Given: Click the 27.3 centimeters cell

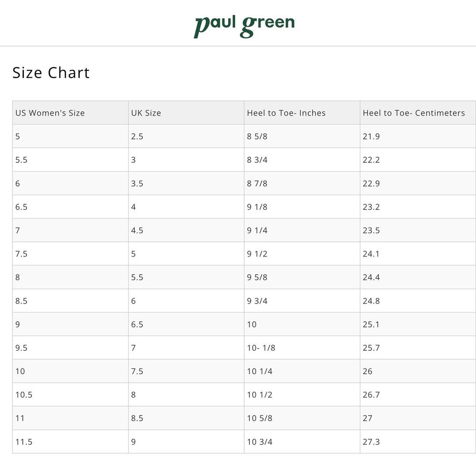Looking at the screenshot, I should pos(418,442).
